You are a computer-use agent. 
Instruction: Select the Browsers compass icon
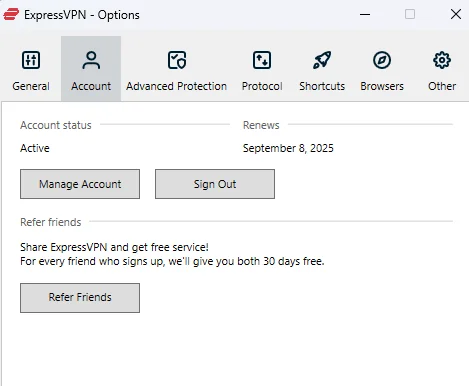(382, 60)
